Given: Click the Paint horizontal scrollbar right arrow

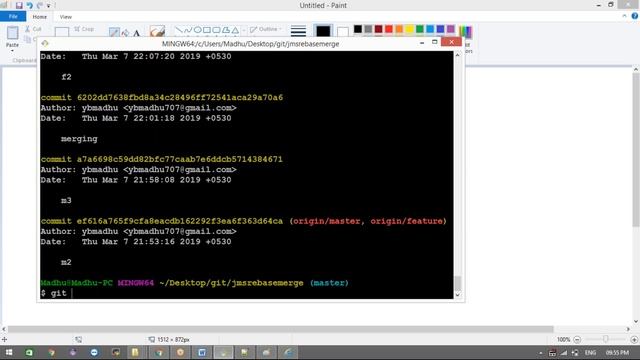Looking at the screenshot, I should pyautogui.click(x=628, y=329).
